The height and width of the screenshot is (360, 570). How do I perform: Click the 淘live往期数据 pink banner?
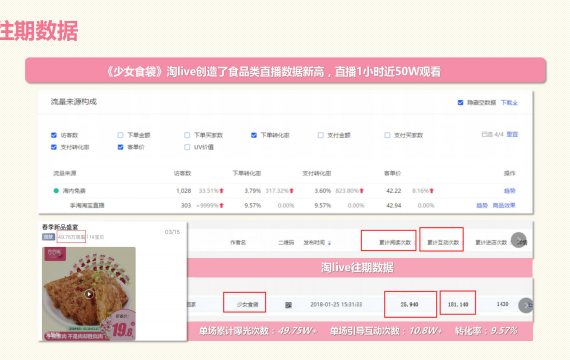point(360,268)
